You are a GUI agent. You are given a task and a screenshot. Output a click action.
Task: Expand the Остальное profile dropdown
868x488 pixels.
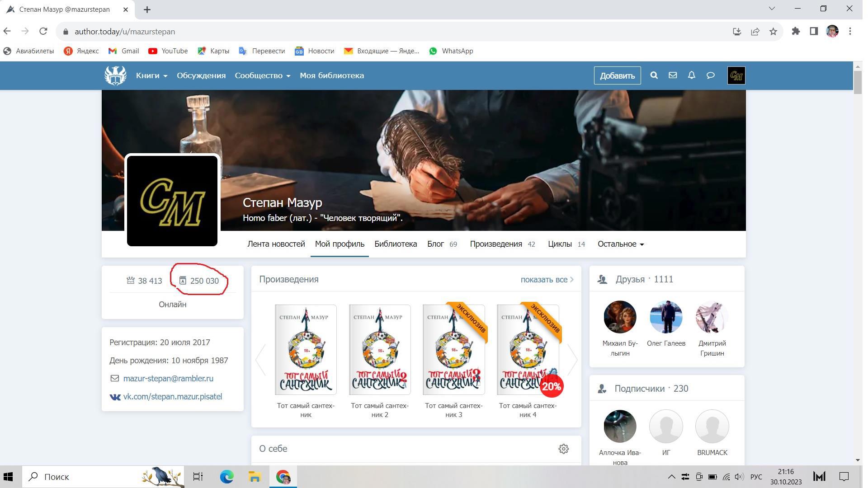(620, 244)
